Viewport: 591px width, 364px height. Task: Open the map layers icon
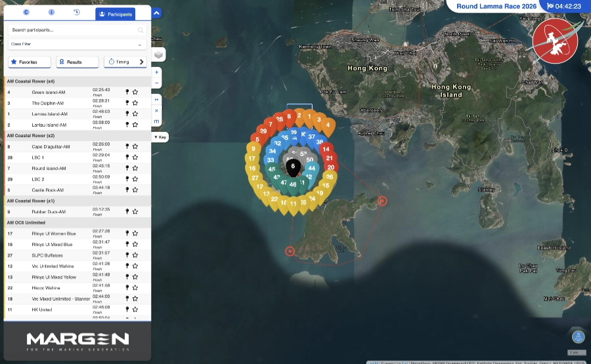pos(158,55)
